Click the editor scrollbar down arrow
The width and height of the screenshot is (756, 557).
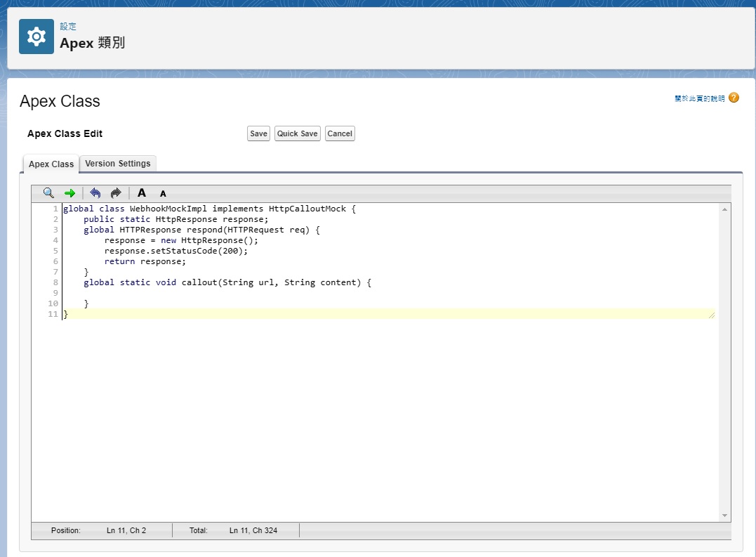pos(725,516)
